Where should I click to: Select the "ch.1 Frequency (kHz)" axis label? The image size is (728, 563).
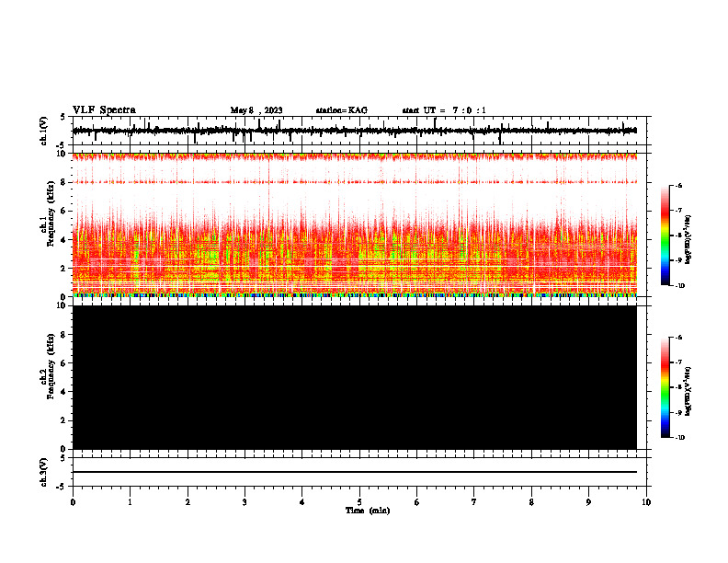pyautogui.click(x=48, y=214)
